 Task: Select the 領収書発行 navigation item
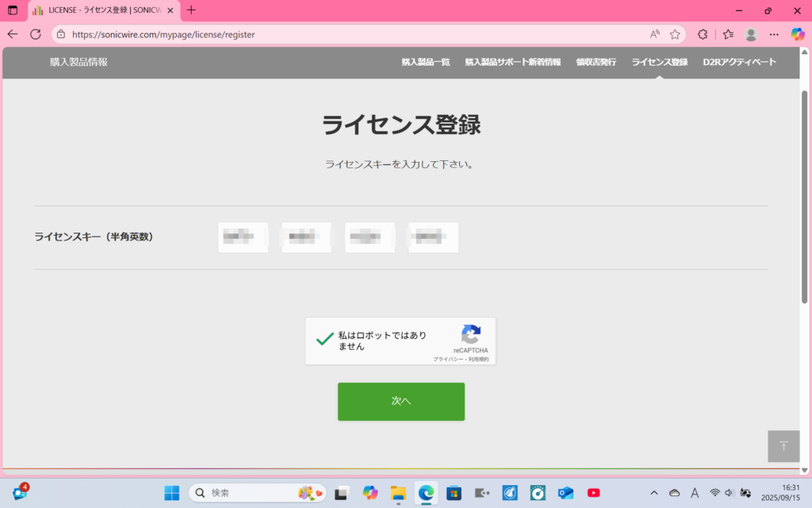[596, 62]
